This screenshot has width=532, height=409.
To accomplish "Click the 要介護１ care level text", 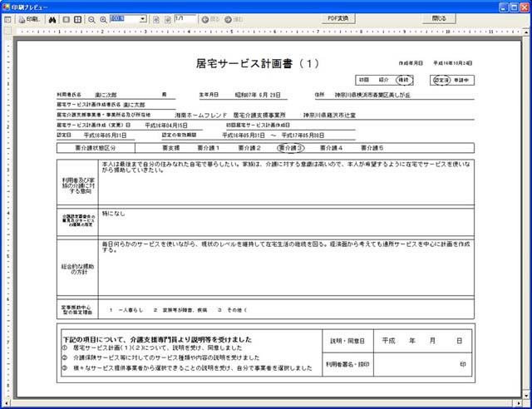I will coord(209,148).
